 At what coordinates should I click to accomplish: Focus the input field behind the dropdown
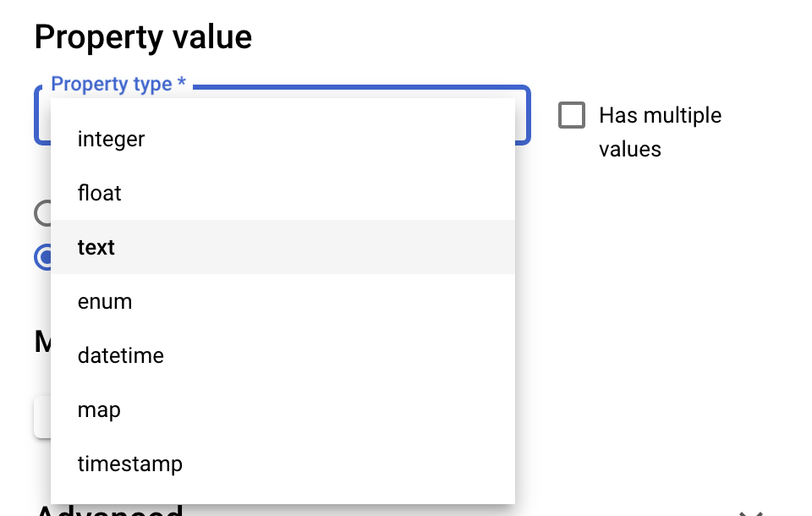[x=41, y=417]
